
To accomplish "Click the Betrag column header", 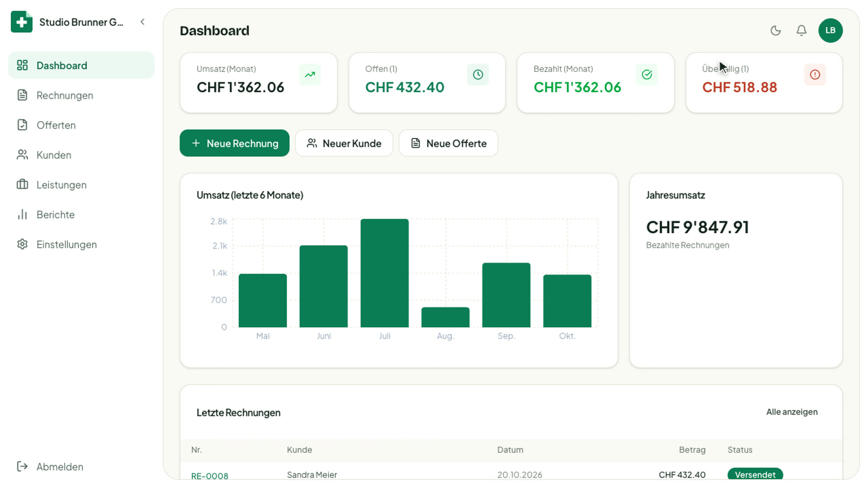I will (692, 450).
